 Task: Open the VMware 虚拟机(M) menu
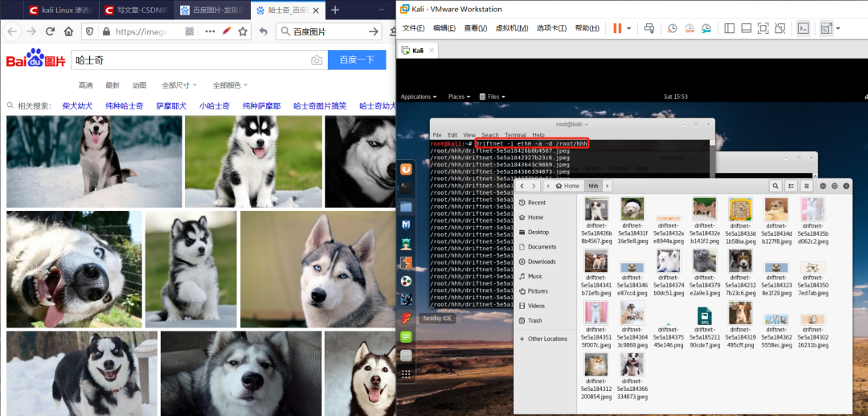511,28
